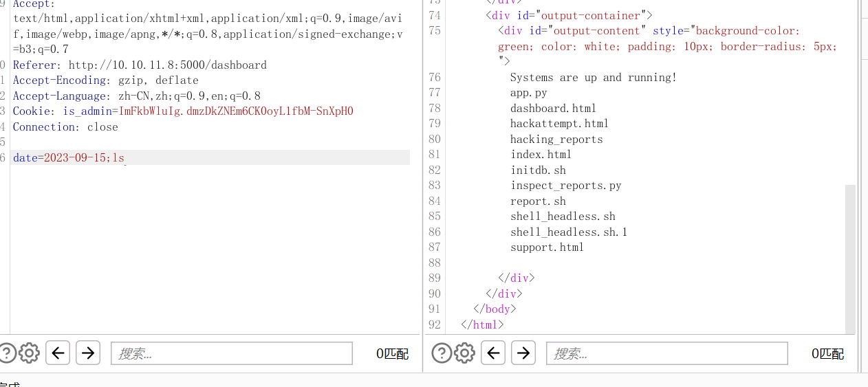The height and width of the screenshot is (387, 868).
Task: Click app.py in the response output
Action: coord(528,93)
